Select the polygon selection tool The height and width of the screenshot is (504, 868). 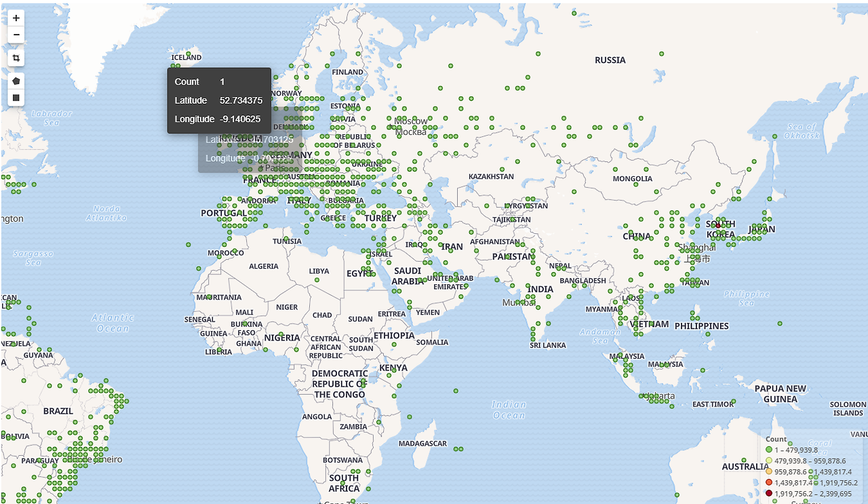coord(16,80)
